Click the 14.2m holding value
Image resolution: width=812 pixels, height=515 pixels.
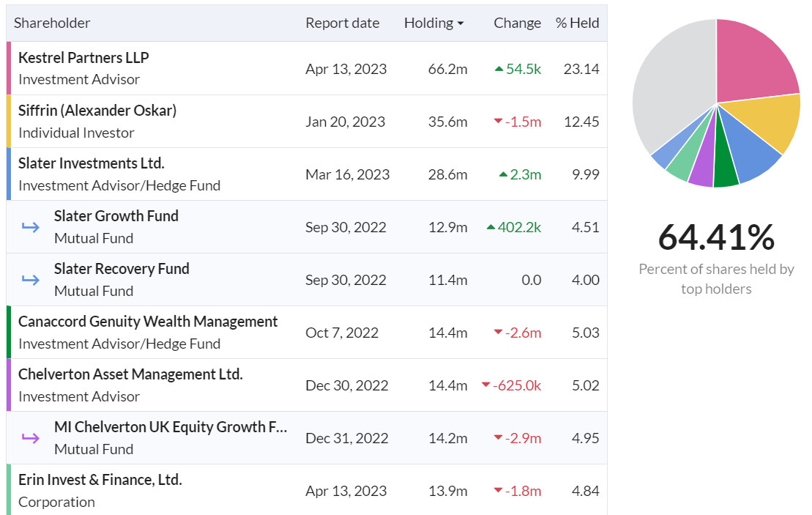[447, 438]
